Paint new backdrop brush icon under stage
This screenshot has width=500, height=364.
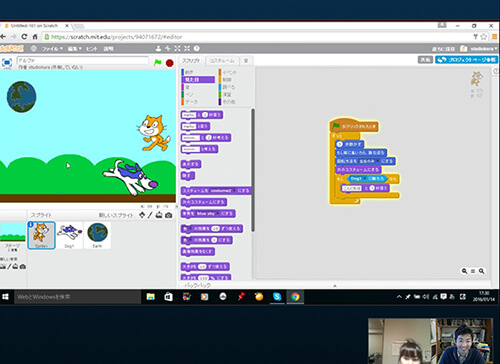click(10, 266)
